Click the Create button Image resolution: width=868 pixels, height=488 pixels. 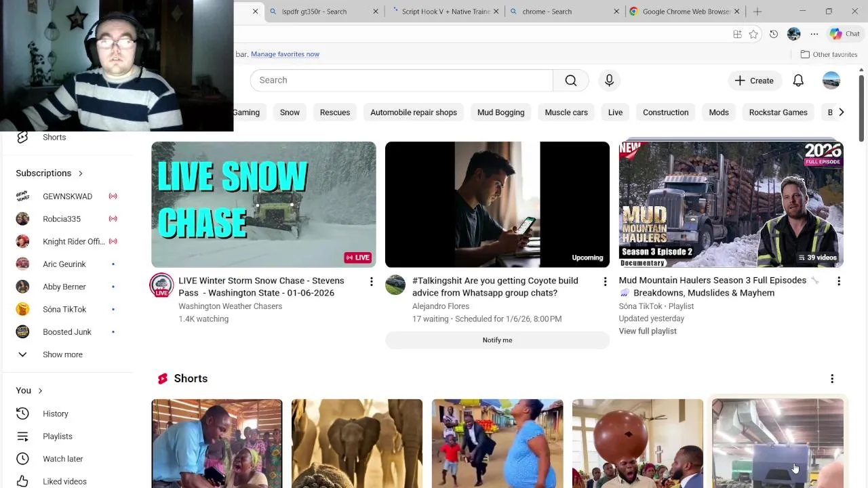pyautogui.click(x=754, y=80)
